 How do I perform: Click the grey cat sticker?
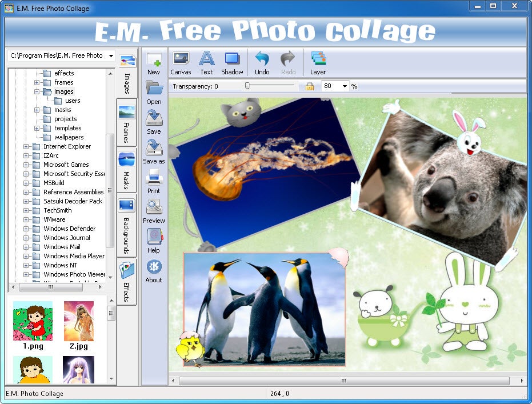[241, 112]
